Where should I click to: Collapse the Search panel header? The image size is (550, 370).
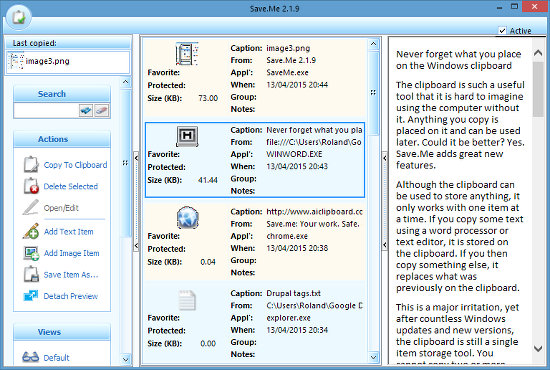pyautogui.click(x=62, y=94)
